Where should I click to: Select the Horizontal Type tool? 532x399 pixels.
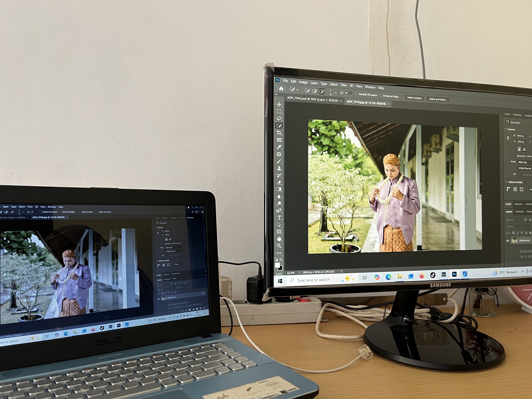coord(279,218)
